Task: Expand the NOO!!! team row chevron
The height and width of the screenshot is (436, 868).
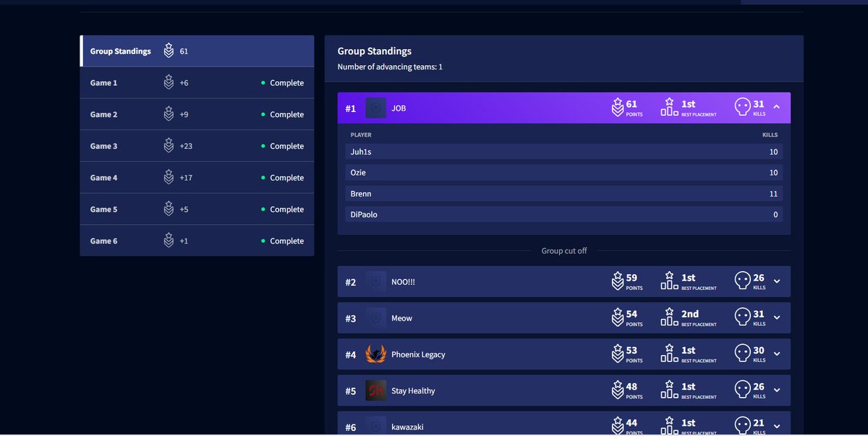Action: tap(777, 281)
